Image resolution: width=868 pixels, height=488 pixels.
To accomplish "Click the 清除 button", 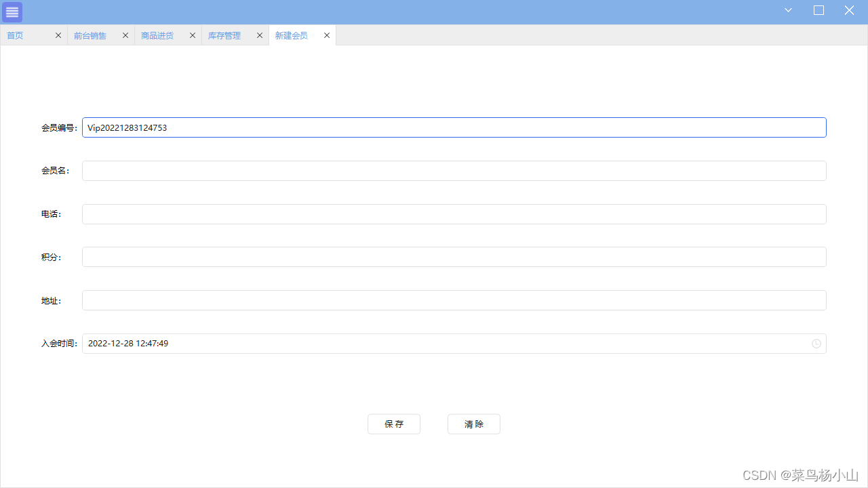I will tap(474, 424).
